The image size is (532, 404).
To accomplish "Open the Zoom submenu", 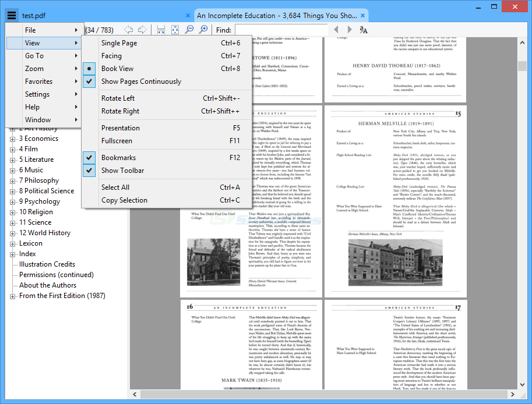I will [x=43, y=69].
